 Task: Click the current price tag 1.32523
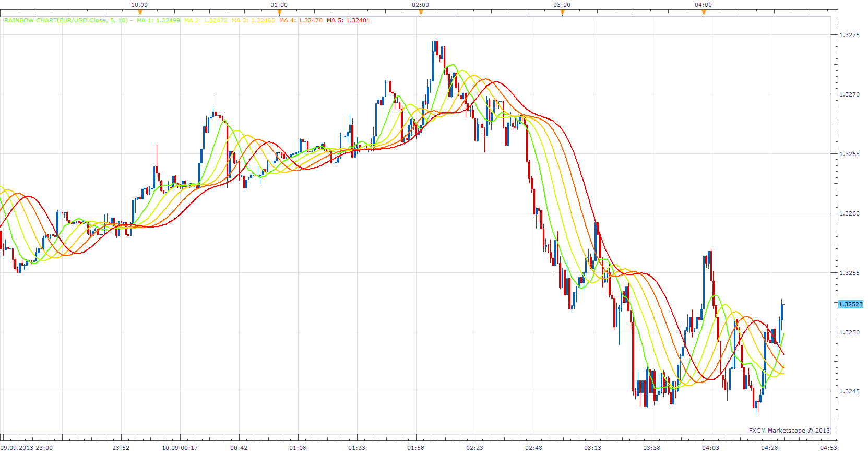pyautogui.click(x=851, y=304)
